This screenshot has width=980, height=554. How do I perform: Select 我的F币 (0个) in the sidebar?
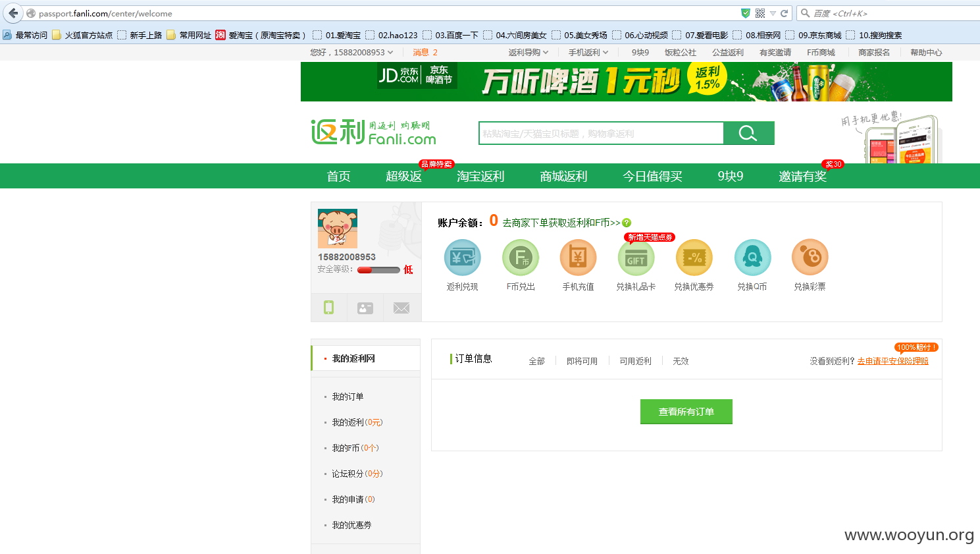[x=355, y=448]
